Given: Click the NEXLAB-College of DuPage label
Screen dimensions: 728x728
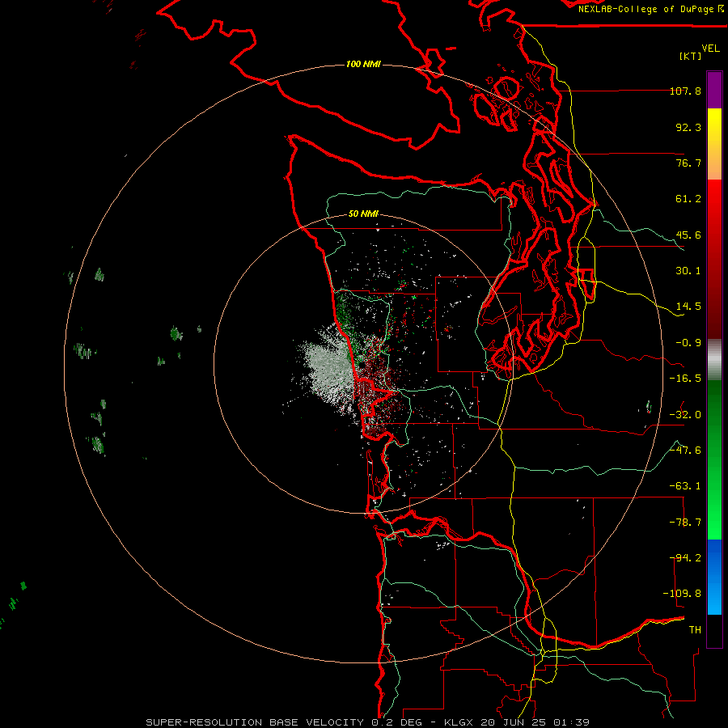Looking at the screenshot, I should tap(651, 9).
